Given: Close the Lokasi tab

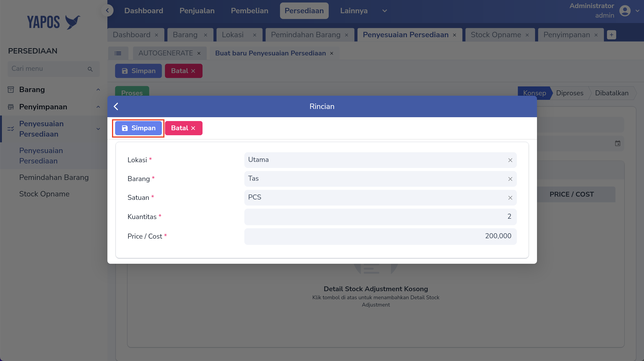Looking at the screenshot, I should click(x=254, y=35).
